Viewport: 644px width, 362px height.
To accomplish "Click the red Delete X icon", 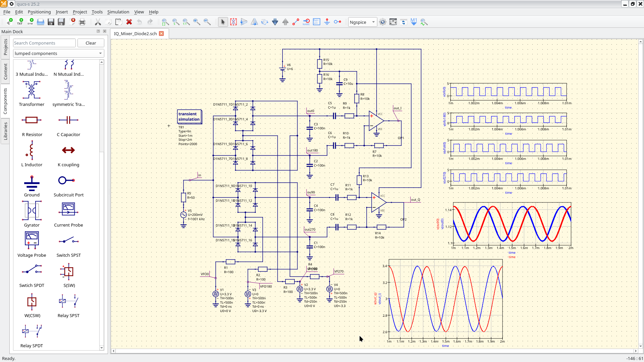I will coord(129,22).
